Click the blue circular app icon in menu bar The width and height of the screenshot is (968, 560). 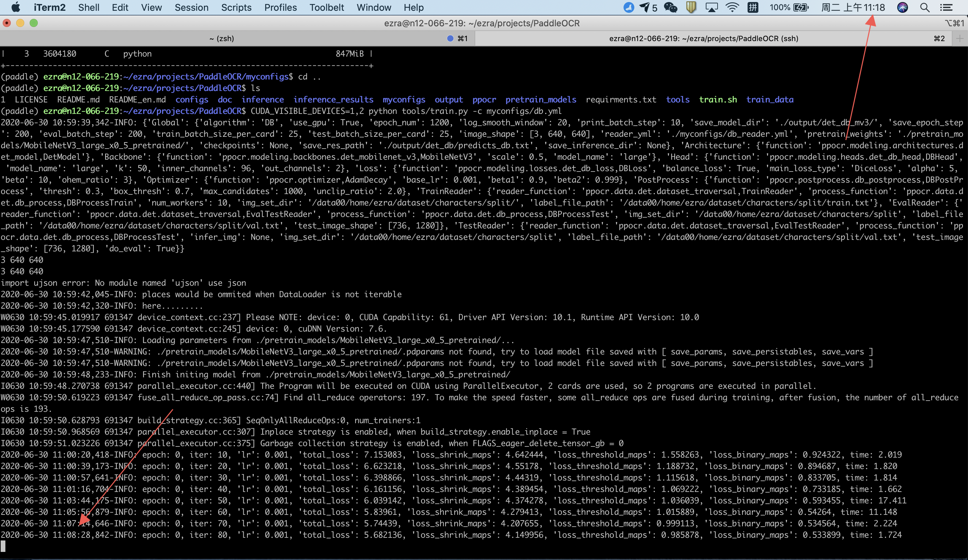pyautogui.click(x=629, y=7)
